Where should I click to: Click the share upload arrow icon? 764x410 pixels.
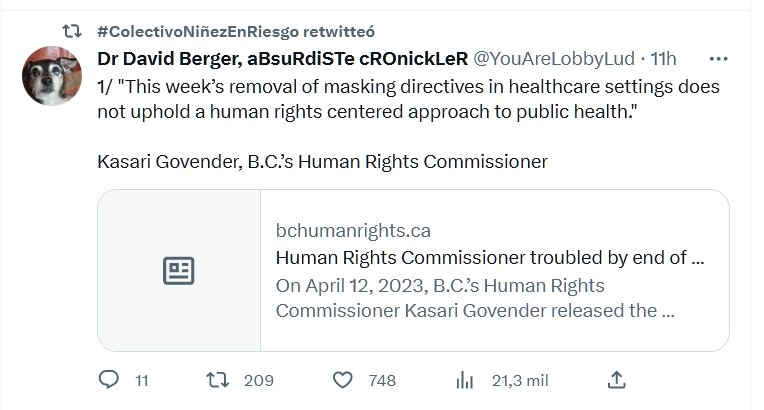pyautogui.click(x=617, y=380)
